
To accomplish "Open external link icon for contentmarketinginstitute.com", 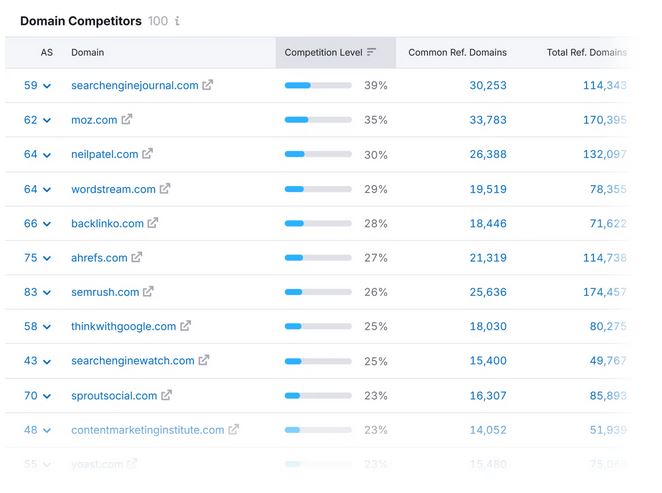I will pyautogui.click(x=233, y=429).
